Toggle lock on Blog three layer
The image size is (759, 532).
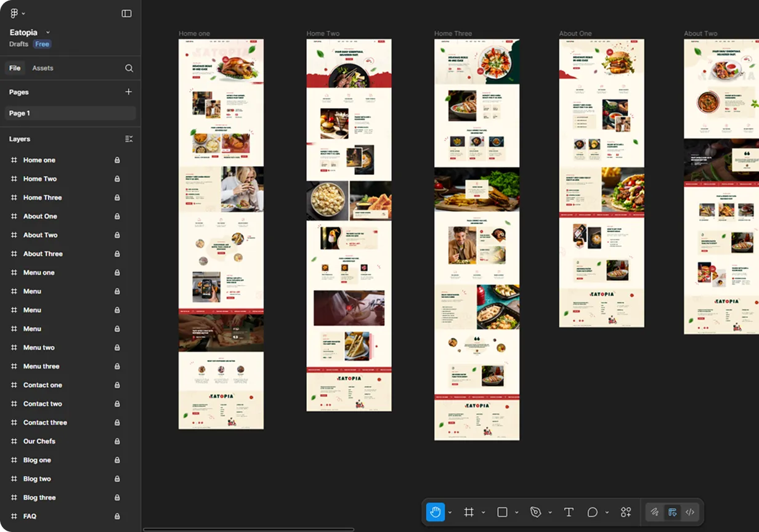(x=117, y=498)
